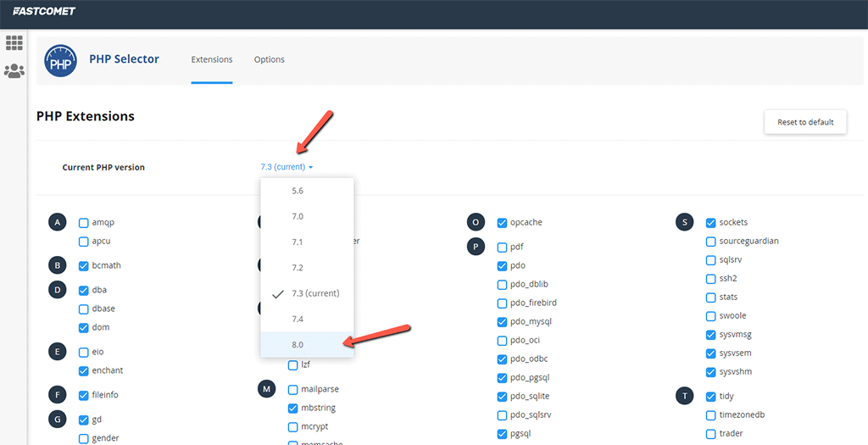The image size is (868, 445).
Task: Uncheck the dba extension
Action: point(84,290)
